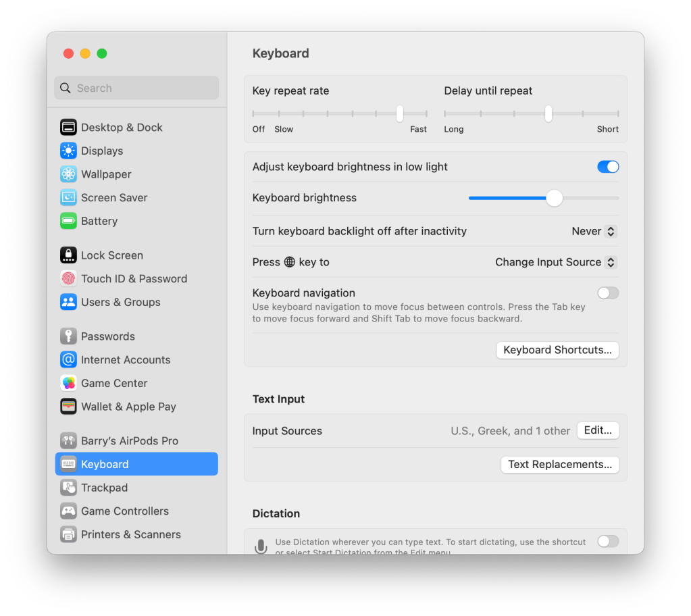The image size is (691, 616).
Task: Click the Game Center colorful icon
Action: point(68,383)
